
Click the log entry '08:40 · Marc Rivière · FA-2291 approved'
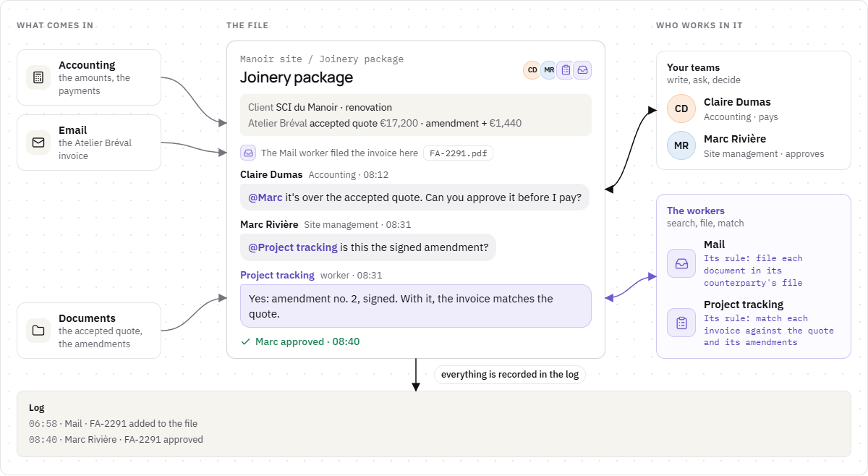[x=116, y=440]
